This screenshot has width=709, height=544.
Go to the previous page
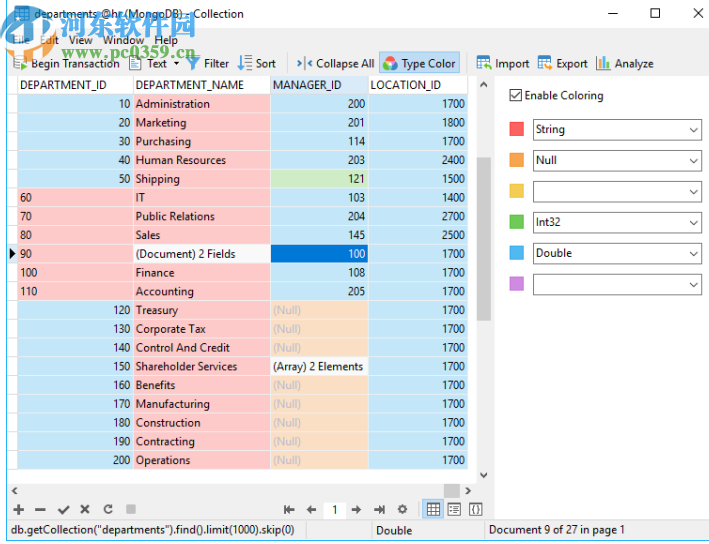click(x=311, y=510)
